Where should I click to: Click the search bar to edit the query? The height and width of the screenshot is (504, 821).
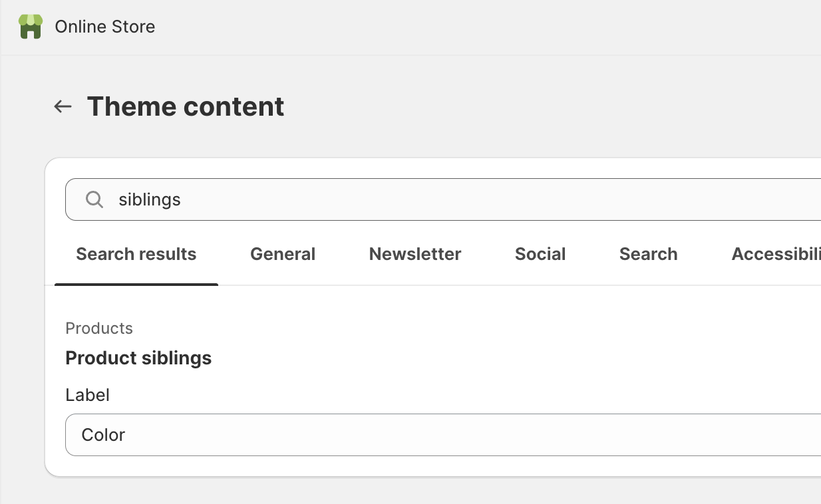click(x=399, y=199)
